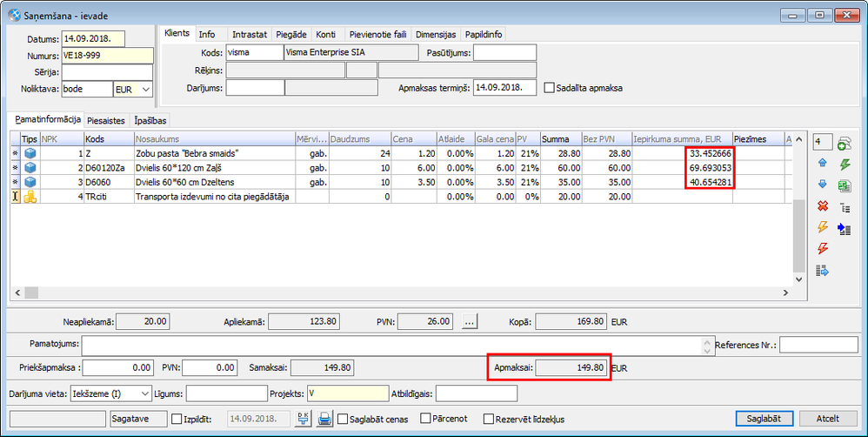Image resolution: width=868 pixels, height=437 pixels.
Task: Tick the Saglabāt cenas checkbox
Action: point(343,420)
